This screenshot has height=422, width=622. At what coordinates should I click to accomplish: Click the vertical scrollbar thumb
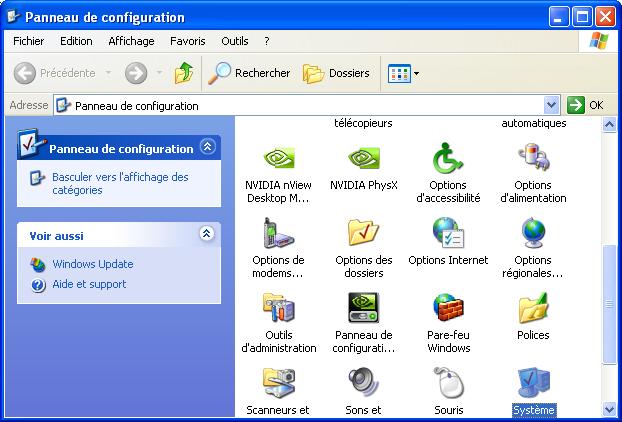pyautogui.click(x=609, y=303)
